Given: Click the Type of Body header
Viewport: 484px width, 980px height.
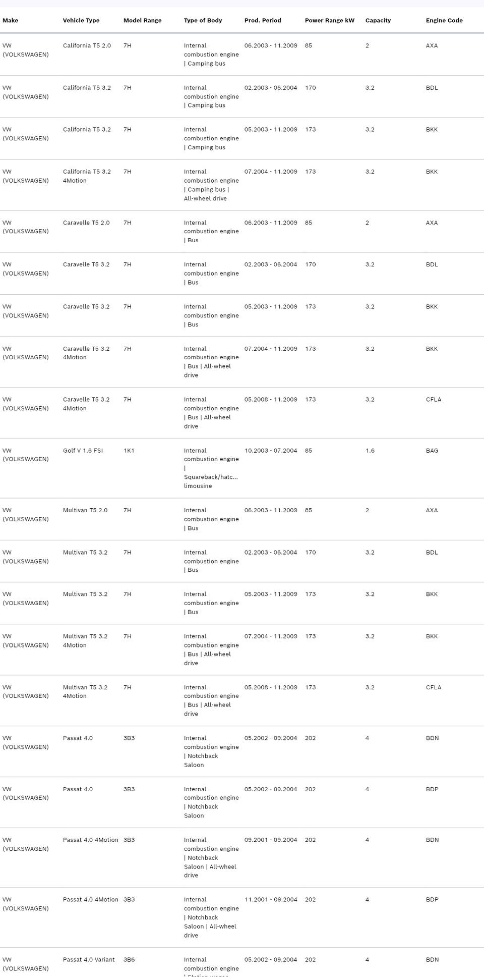Looking at the screenshot, I should (203, 21).
